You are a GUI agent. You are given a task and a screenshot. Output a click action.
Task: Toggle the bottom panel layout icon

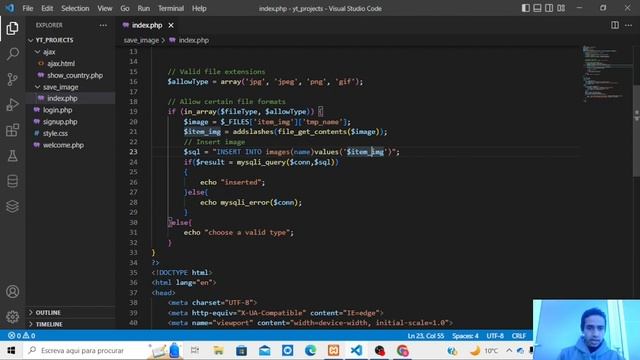click(538, 8)
